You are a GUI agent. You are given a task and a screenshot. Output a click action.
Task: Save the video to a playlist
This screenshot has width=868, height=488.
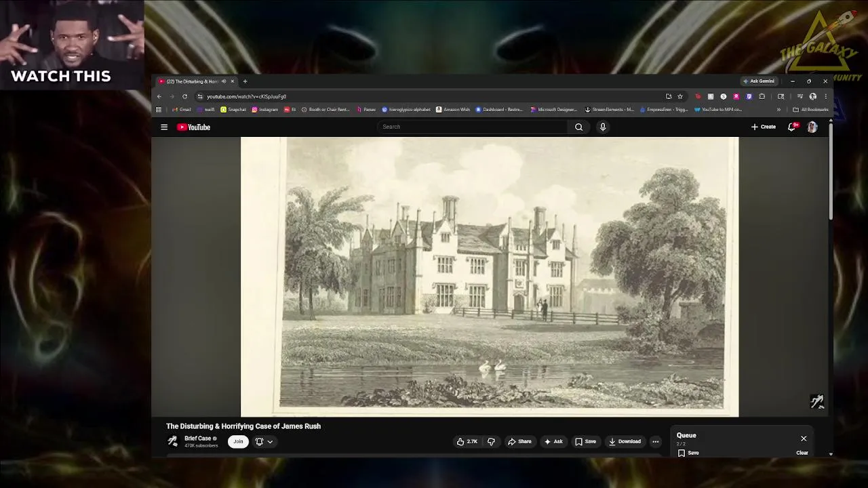(x=585, y=441)
